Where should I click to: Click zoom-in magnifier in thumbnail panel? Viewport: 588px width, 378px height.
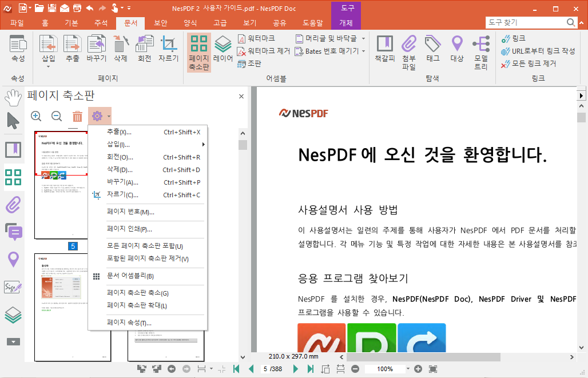pos(36,116)
